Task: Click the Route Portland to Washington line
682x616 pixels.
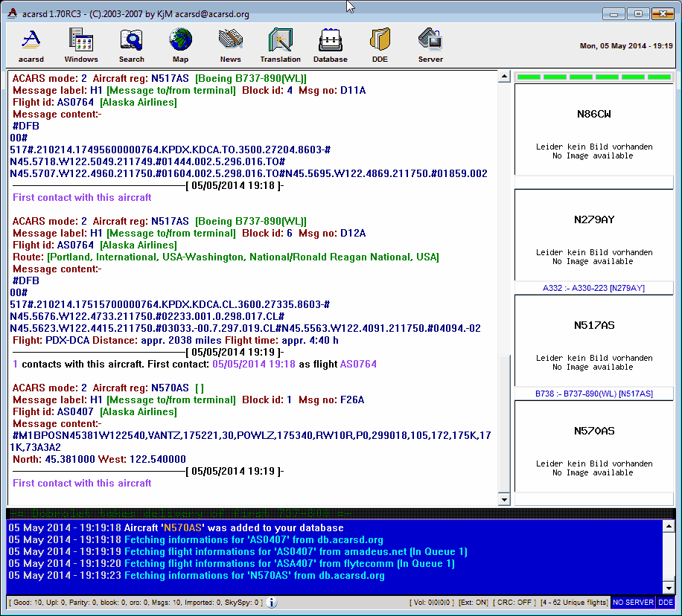Action: [226, 257]
